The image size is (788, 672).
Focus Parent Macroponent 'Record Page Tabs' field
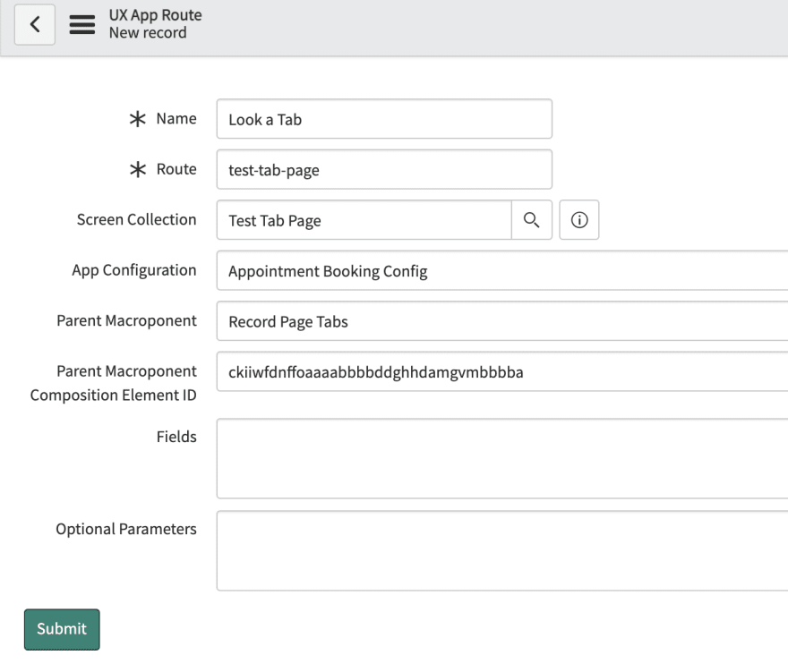click(502, 321)
